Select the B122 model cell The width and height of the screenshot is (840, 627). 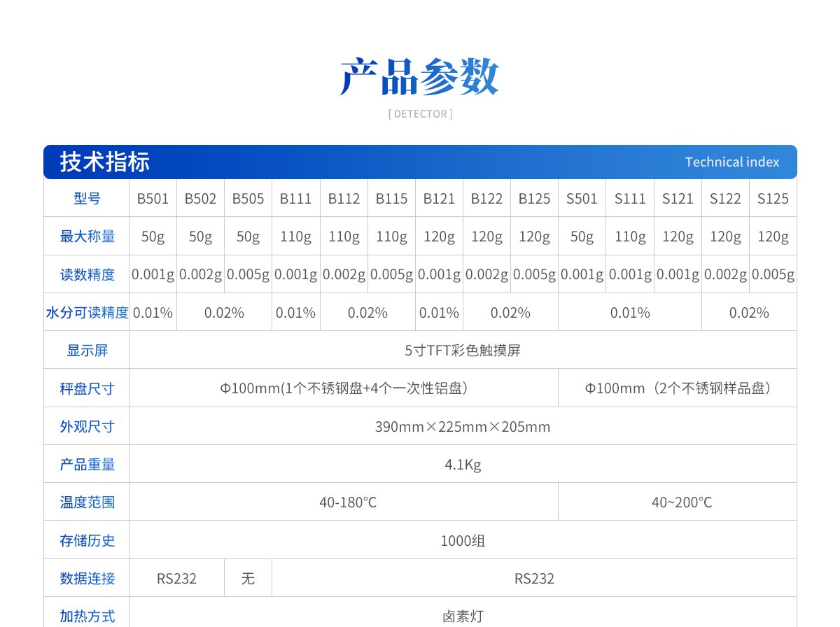486,199
